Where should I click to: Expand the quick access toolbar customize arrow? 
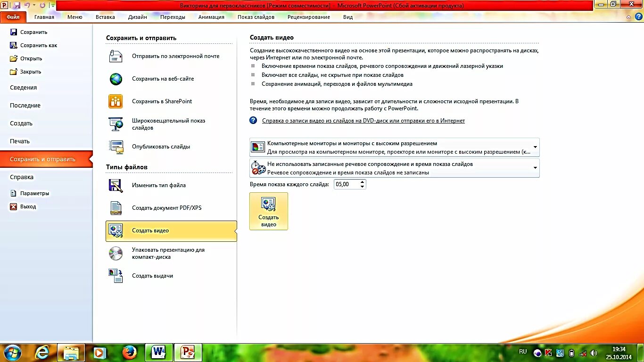pos(53,6)
